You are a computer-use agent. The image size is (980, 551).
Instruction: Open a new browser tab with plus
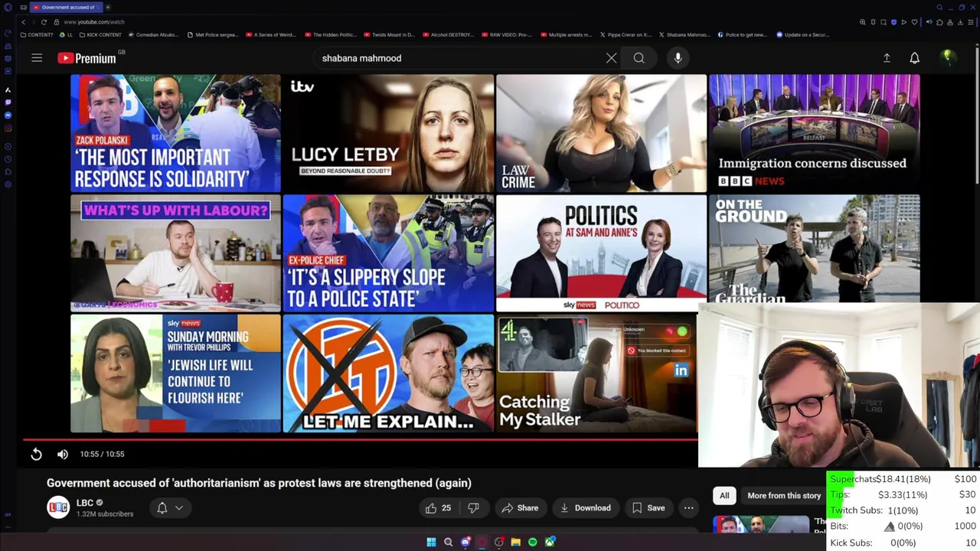tap(108, 7)
